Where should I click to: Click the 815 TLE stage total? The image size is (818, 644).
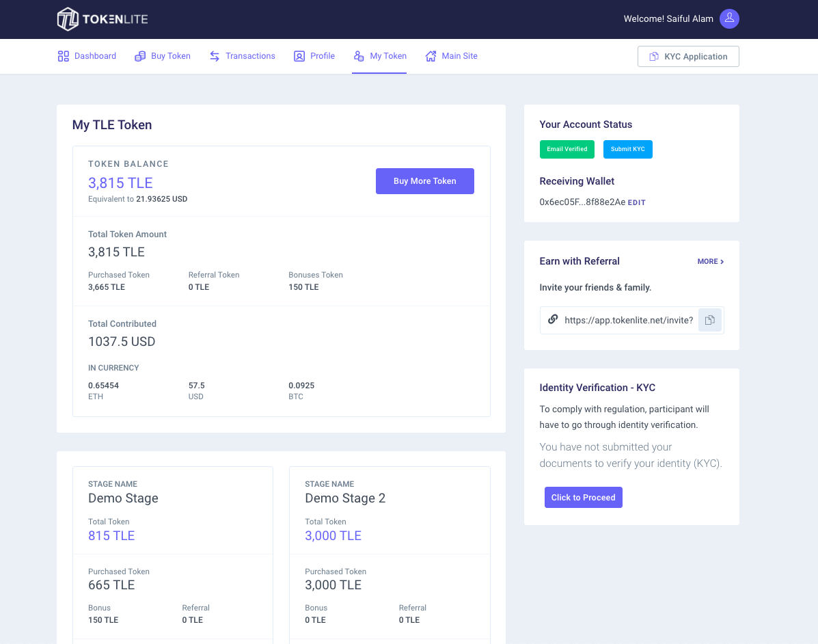111,536
